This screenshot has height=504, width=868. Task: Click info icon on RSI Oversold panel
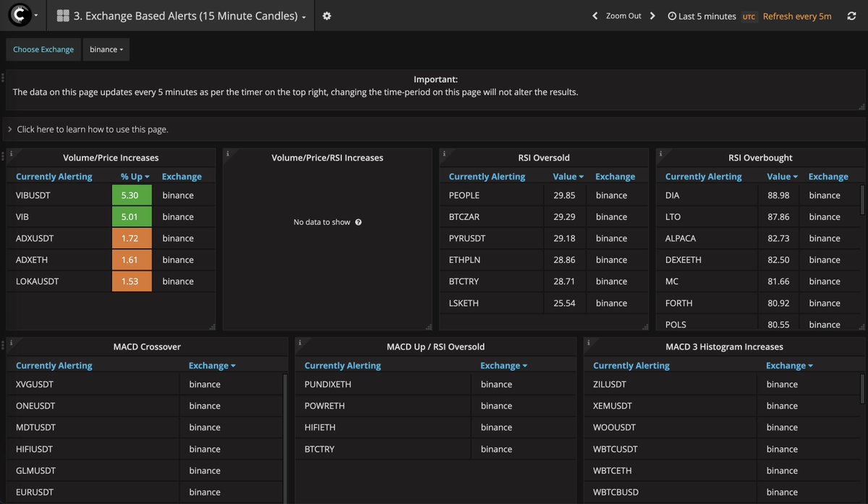click(445, 153)
